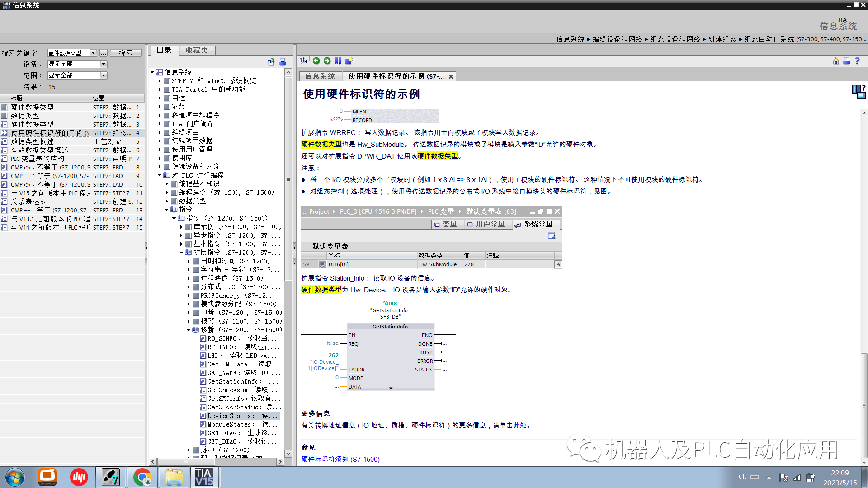Click the sync table of contents icon
868x488 pixels.
271,62
